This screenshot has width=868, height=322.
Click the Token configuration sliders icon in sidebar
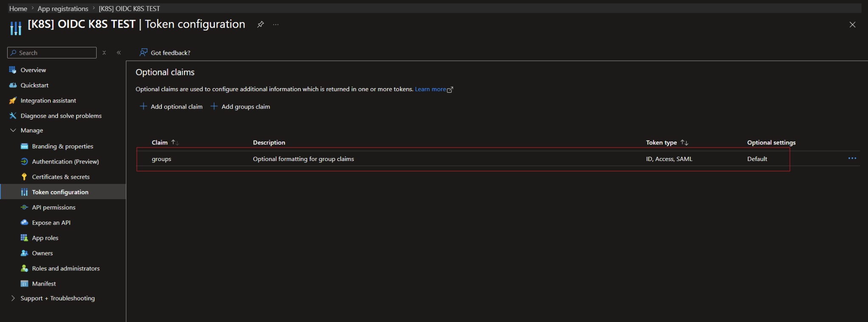pos(24,192)
